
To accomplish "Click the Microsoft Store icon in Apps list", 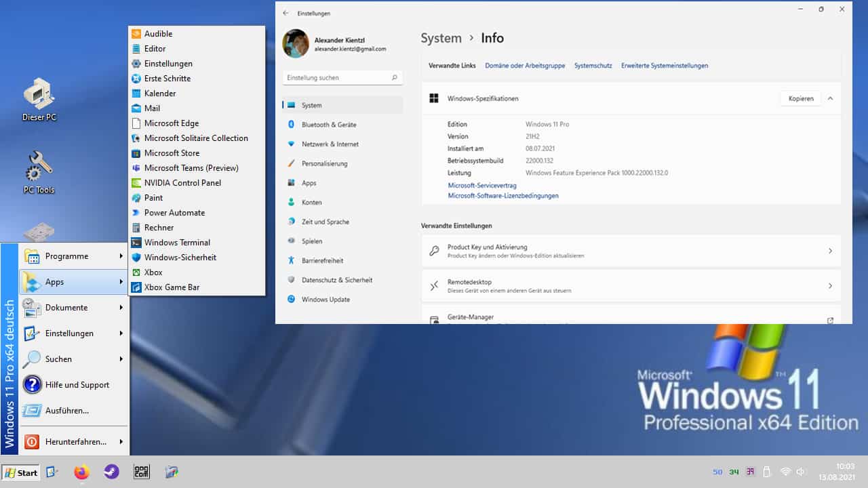I will (x=136, y=153).
